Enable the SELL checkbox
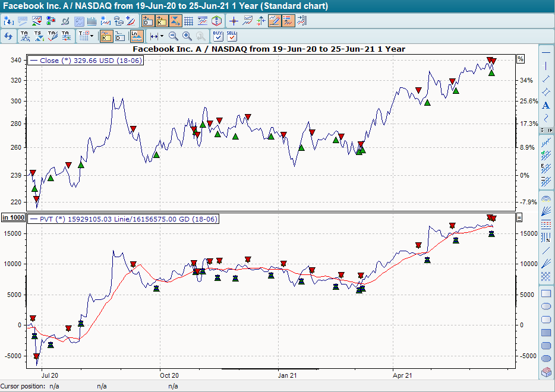 tap(231, 37)
